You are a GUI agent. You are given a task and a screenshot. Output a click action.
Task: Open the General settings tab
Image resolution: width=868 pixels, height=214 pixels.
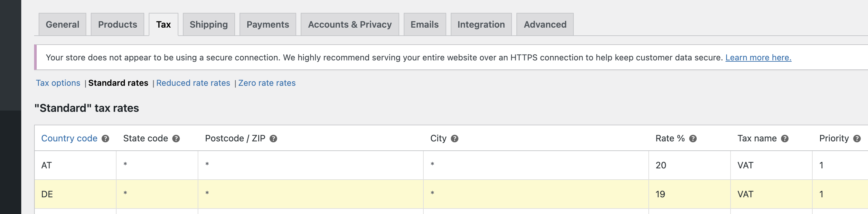(62, 24)
